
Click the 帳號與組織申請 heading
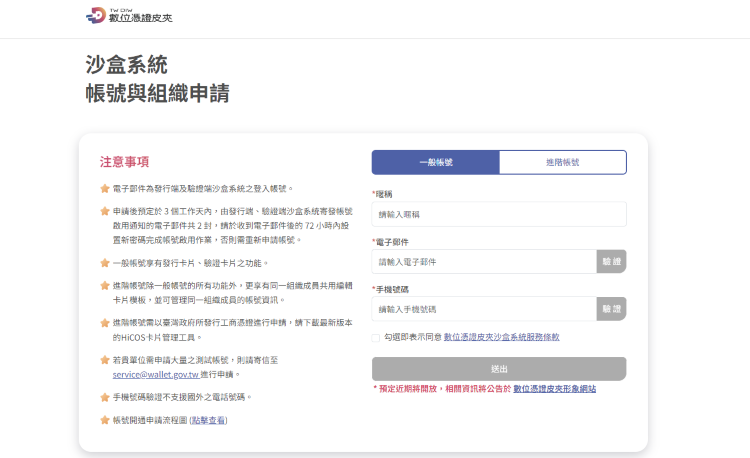pos(157,93)
